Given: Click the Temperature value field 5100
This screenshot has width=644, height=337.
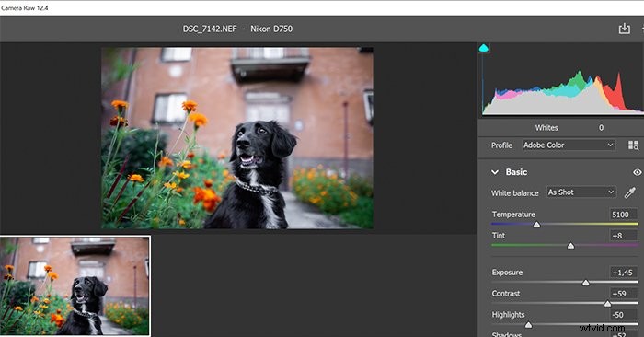Looking at the screenshot, I should (x=623, y=215).
